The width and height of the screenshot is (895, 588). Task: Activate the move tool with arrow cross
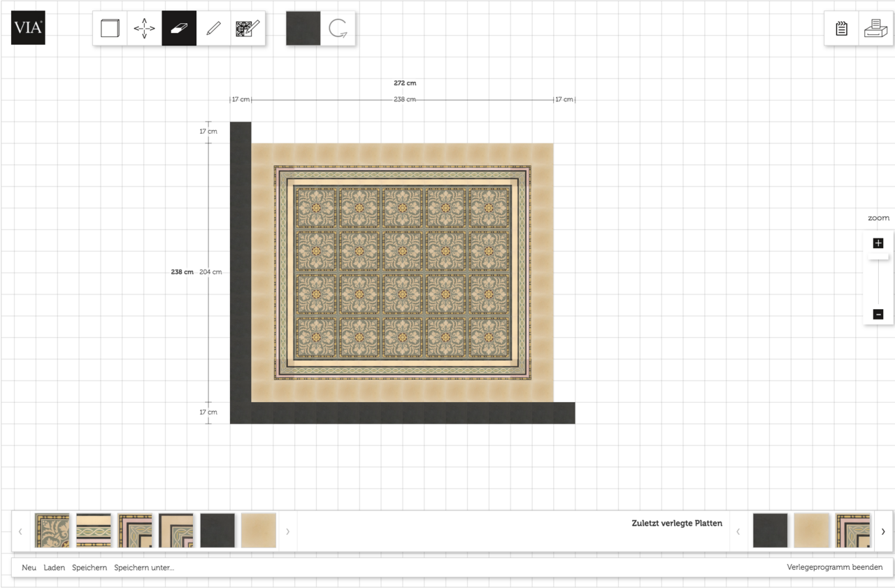pos(144,29)
